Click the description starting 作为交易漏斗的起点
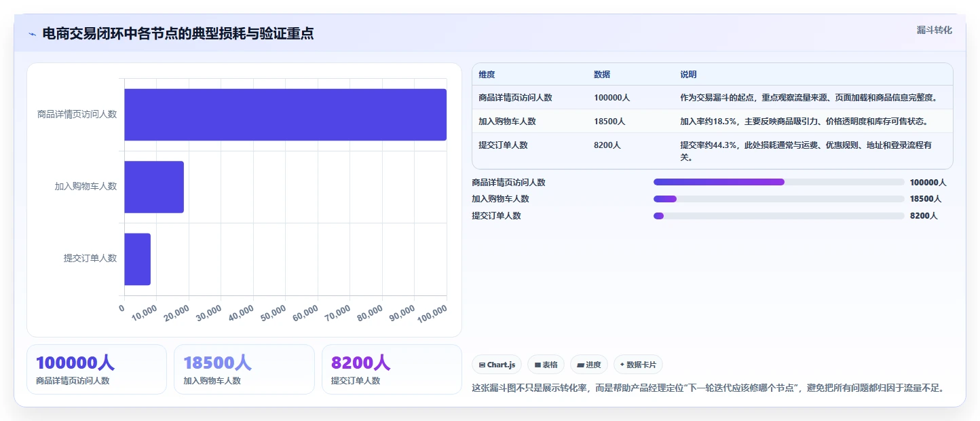This screenshot has height=421, width=980. (809, 98)
